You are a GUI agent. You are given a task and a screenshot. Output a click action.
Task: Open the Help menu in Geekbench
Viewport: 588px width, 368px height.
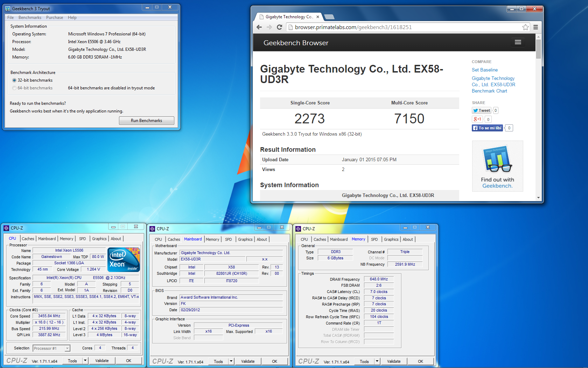click(72, 18)
